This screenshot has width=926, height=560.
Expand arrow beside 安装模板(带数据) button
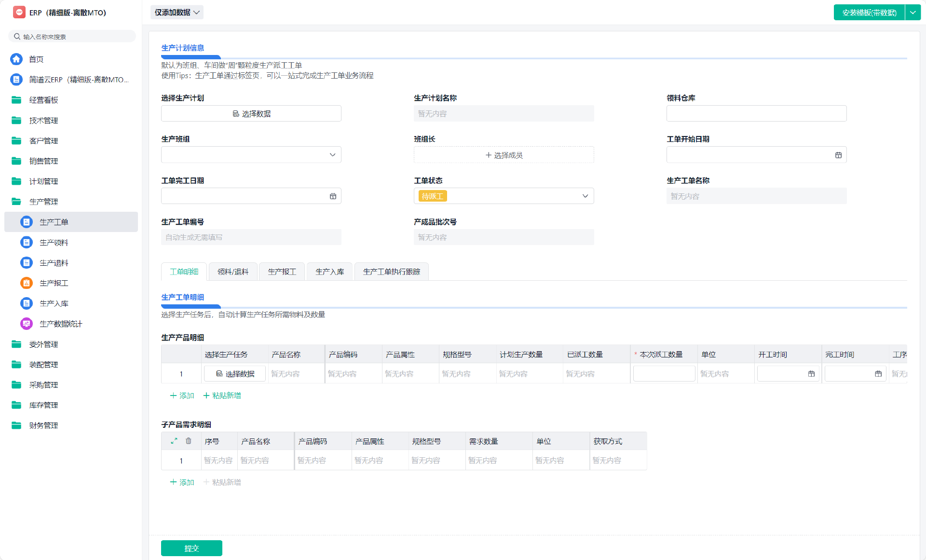tap(913, 13)
